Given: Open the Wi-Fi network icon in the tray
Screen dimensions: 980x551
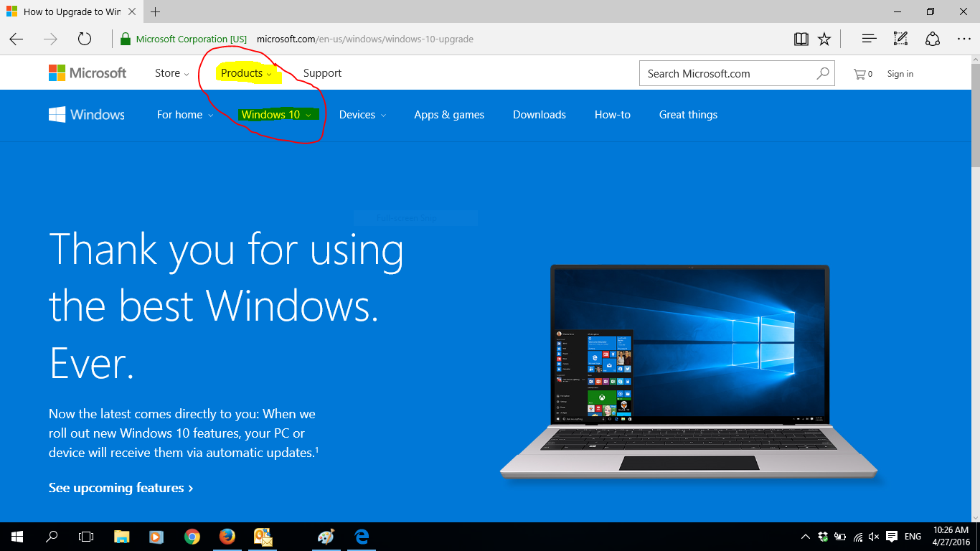Looking at the screenshot, I should pyautogui.click(x=857, y=536).
